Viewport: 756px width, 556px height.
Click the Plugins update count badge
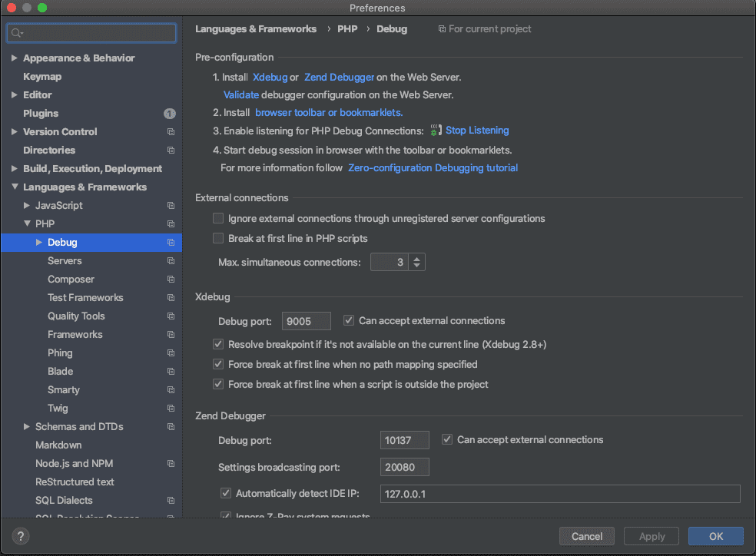click(x=170, y=114)
